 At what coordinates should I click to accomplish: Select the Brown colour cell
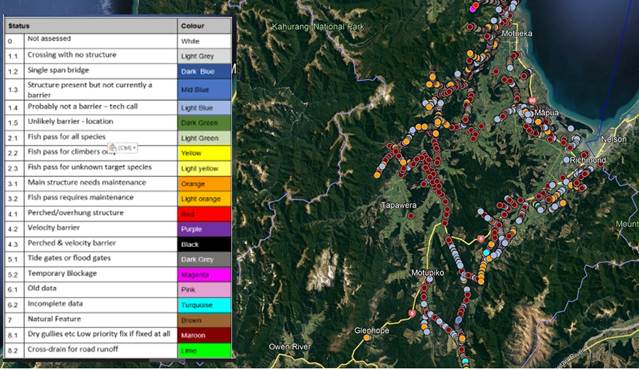point(204,320)
